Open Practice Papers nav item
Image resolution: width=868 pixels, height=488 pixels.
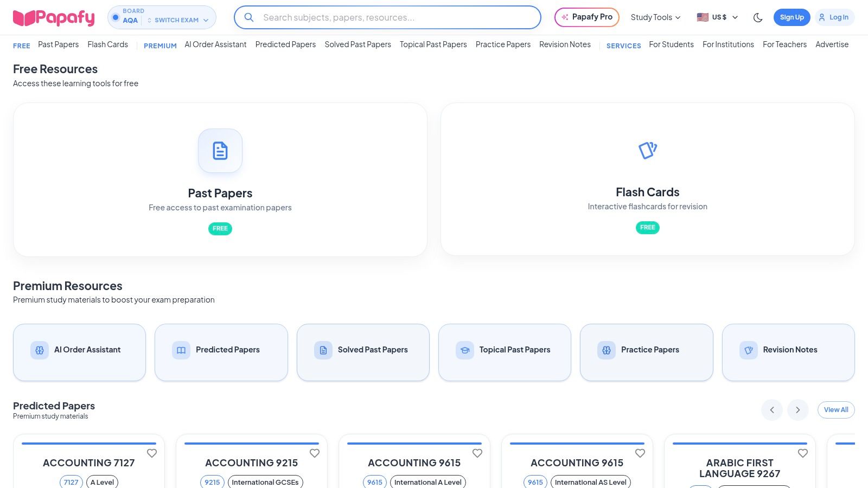tap(503, 44)
